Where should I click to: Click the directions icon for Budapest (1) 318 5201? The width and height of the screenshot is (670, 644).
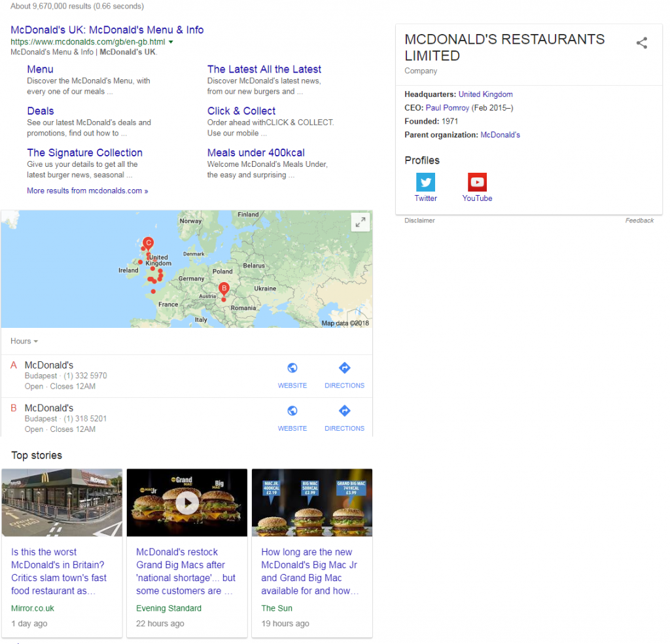[x=344, y=410]
